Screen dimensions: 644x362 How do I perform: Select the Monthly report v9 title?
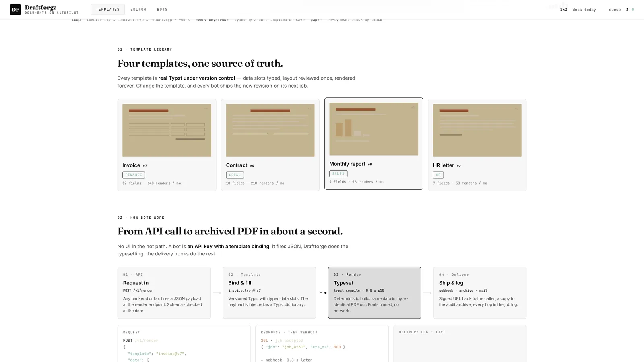351,164
